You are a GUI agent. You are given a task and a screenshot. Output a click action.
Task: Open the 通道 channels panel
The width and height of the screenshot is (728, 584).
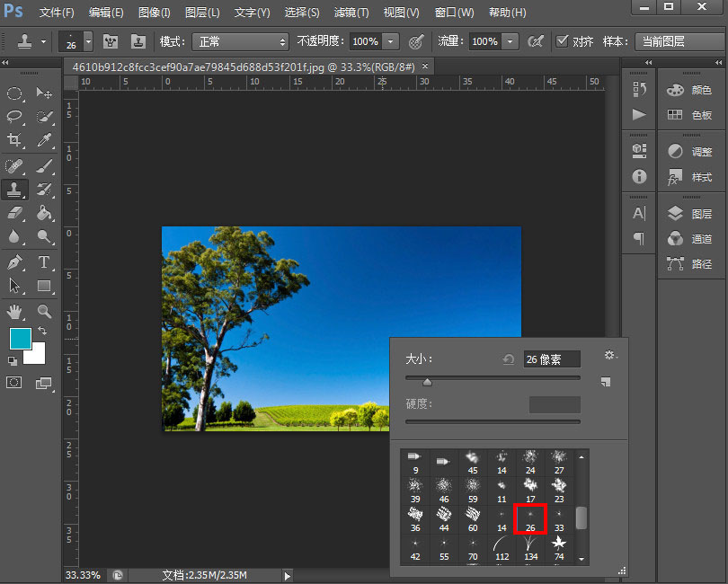(x=689, y=239)
